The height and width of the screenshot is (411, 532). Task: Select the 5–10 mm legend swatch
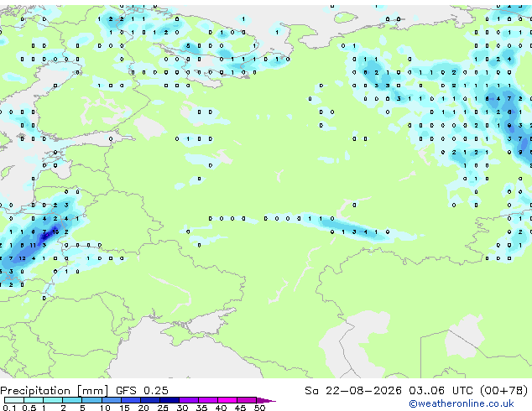(x=91, y=400)
